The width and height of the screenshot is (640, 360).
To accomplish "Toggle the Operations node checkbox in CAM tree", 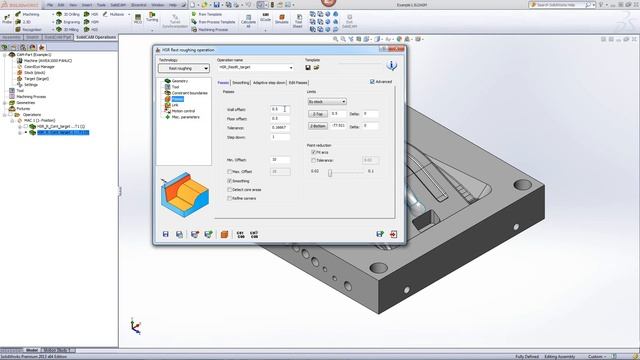I will coord(10,115).
